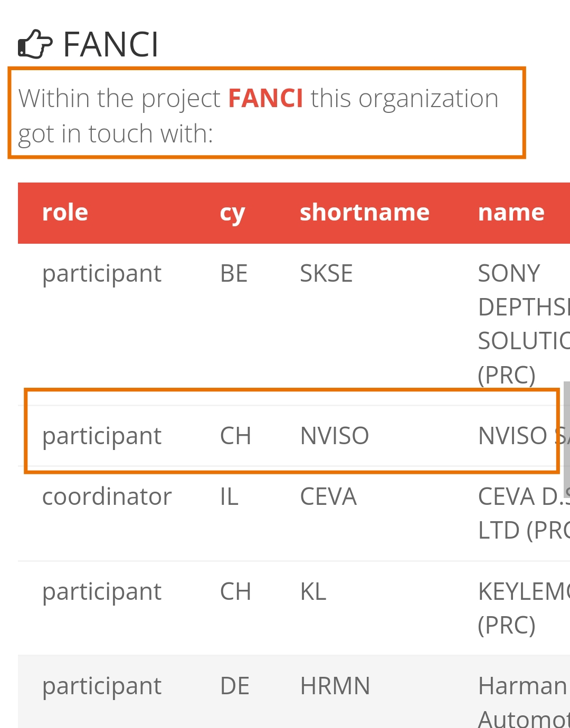
Task: Select the SKSE shortname cell
Action: (326, 274)
